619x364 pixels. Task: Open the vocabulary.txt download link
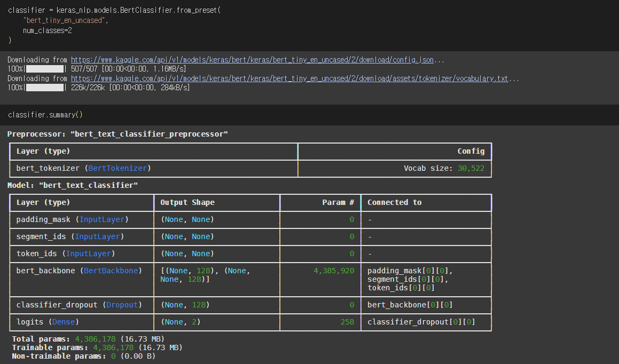click(x=289, y=78)
